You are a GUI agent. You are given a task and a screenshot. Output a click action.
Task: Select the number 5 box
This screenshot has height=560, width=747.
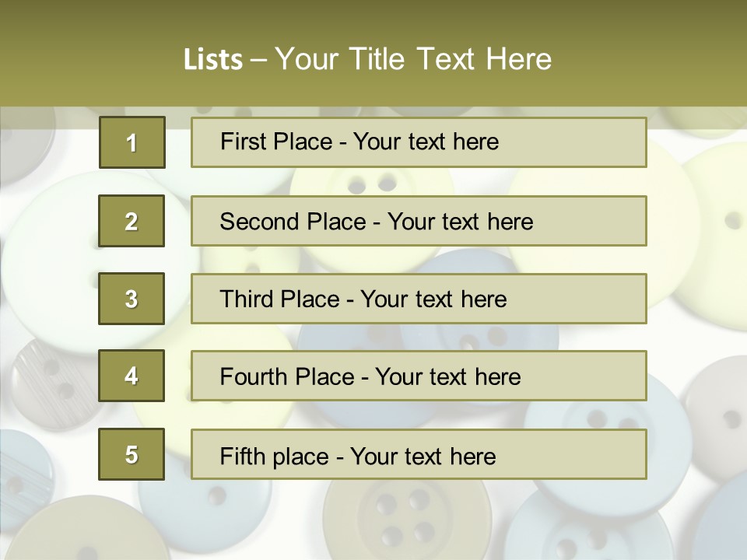pos(132,454)
